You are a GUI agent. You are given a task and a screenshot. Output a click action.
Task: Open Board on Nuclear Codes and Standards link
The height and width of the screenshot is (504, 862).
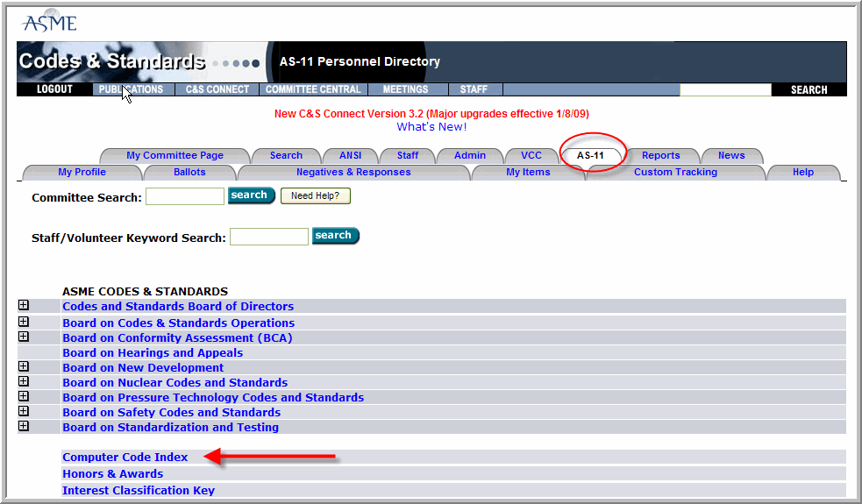point(175,382)
